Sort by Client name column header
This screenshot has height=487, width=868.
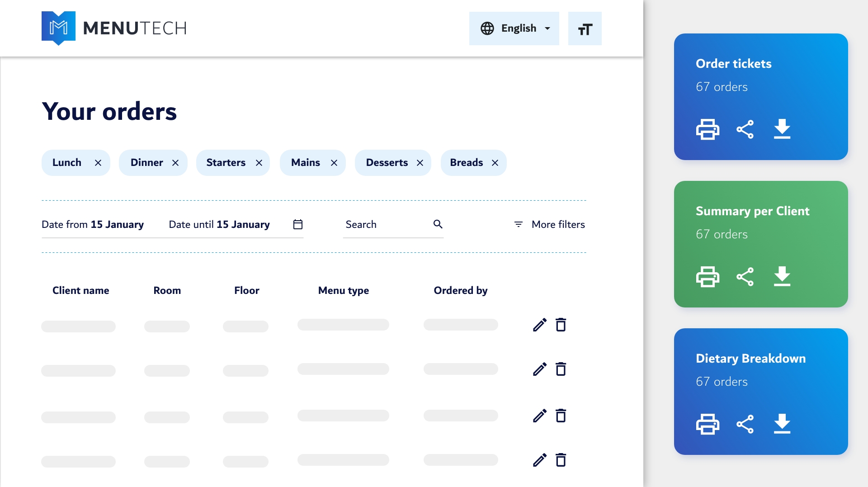pyautogui.click(x=80, y=290)
